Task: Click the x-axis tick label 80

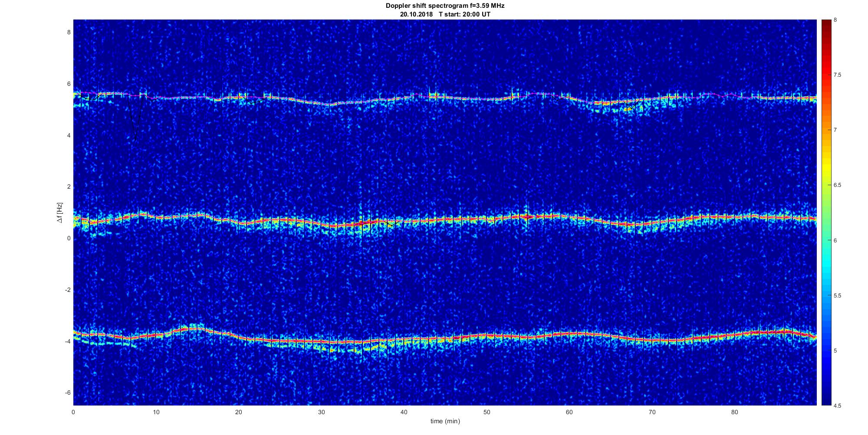Action: (734, 412)
